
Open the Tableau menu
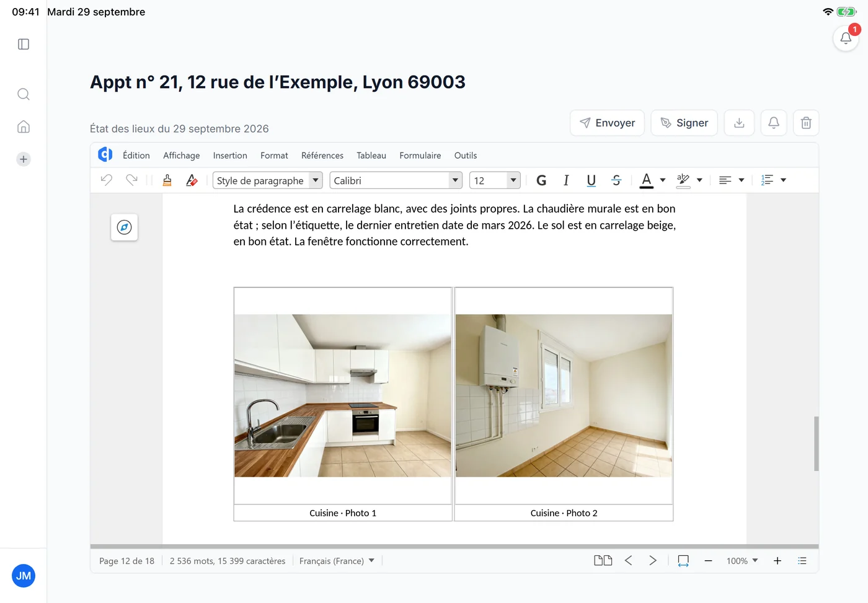pyautogui.click(x=371, y=156)
